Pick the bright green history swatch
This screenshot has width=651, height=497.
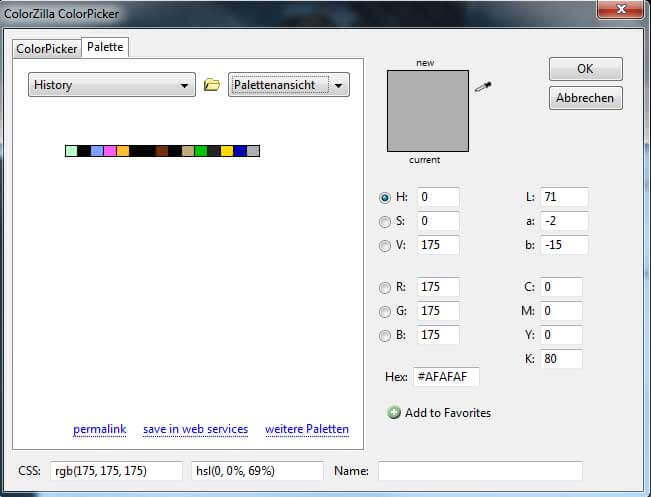[x=201, y=151]
